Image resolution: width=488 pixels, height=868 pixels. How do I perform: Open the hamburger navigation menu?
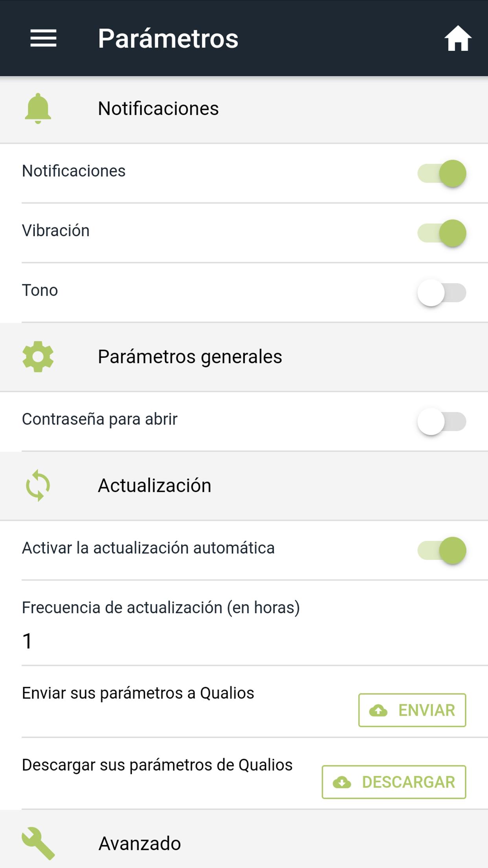(43, 38)
